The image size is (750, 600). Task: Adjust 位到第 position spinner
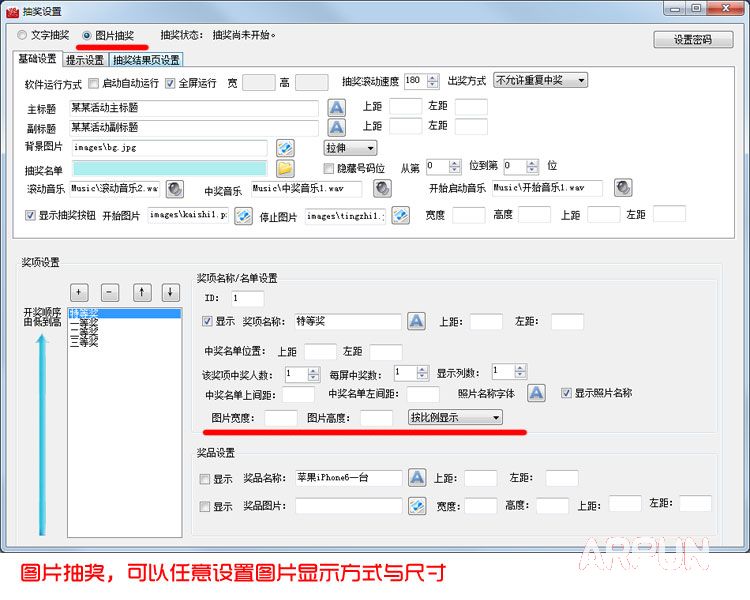(531, 167)
